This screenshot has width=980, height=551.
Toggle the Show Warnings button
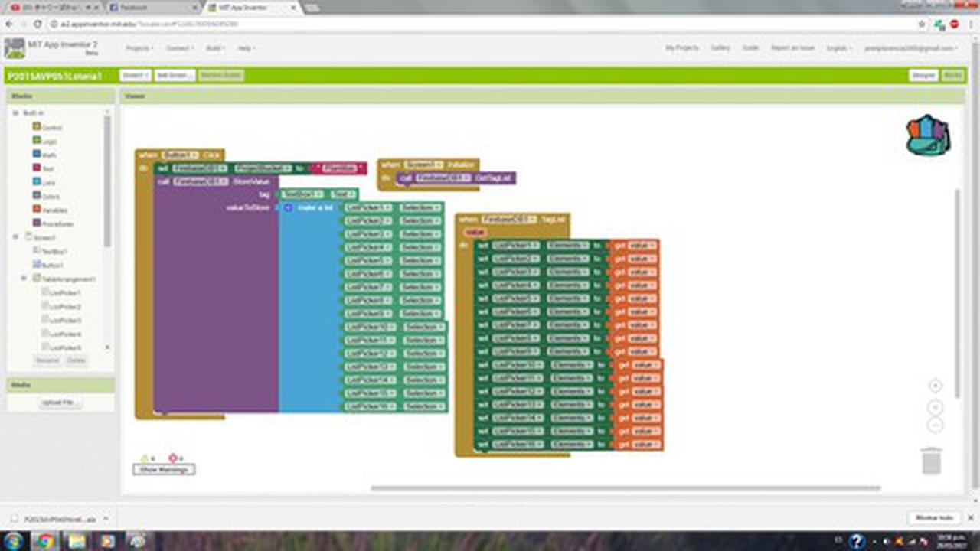point(164,470)
